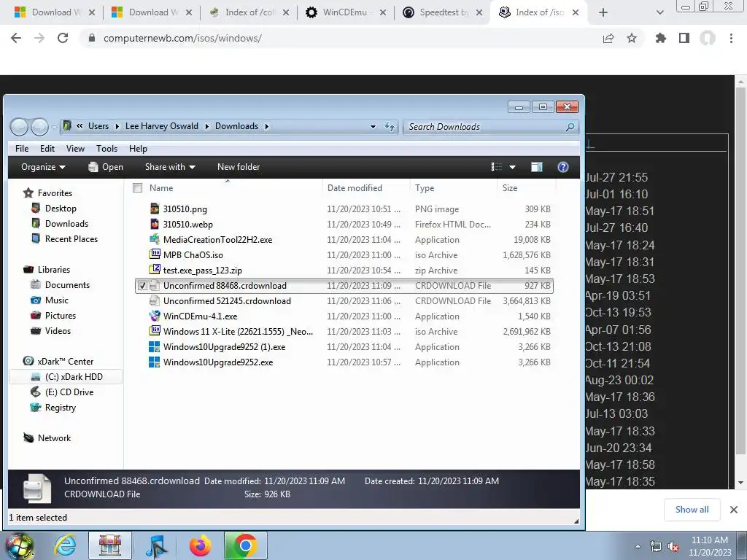Screen dimensions: 747x560
Task: Open new Chrome tab
Action: tap(603, 13)
